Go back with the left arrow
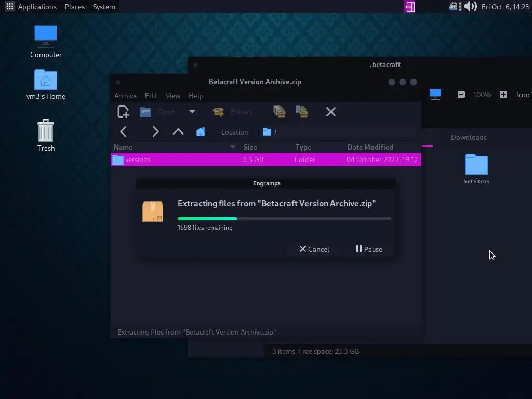The image size is (532, 399). [x=123, y=131]
